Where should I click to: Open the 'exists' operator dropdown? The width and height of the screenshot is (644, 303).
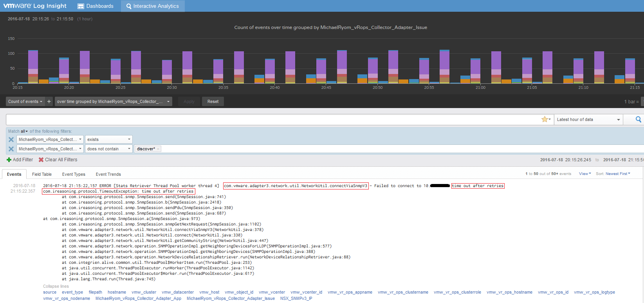108,139
